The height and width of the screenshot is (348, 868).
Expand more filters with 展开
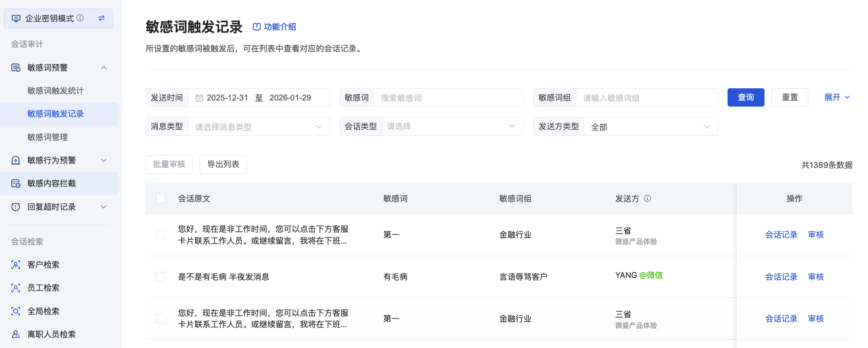pyautogui.click(x=837, y=97)
